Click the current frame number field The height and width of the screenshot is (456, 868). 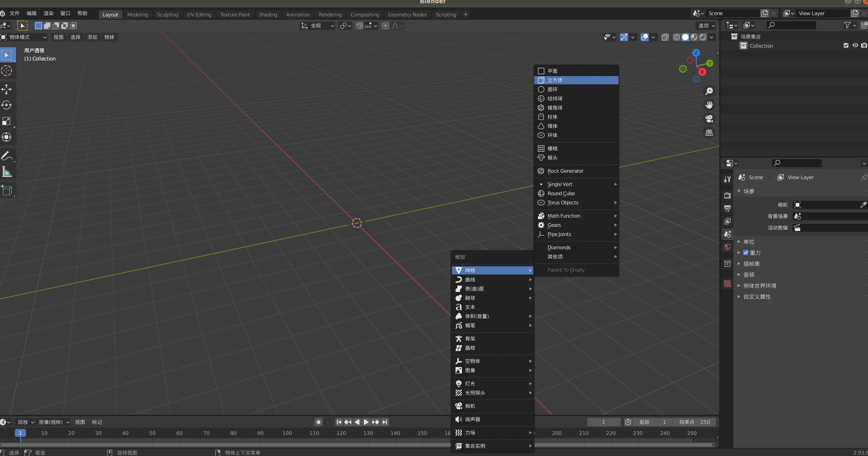coord(604,422)
